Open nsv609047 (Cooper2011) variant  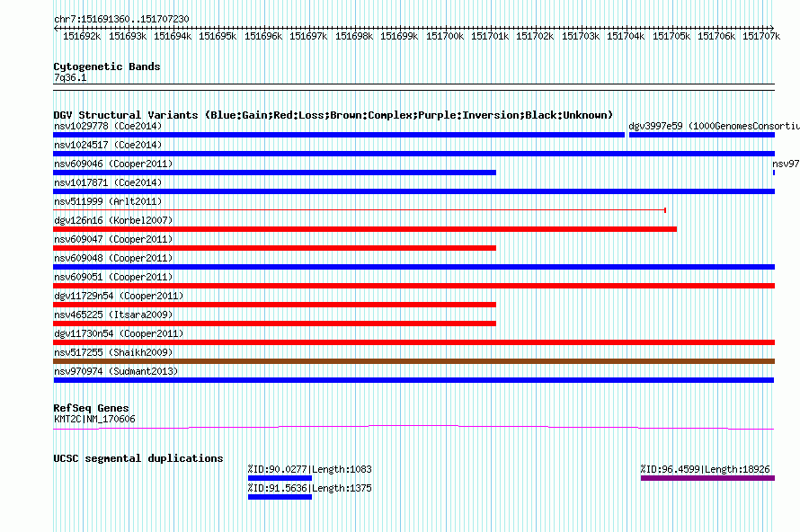click(113, 239)
